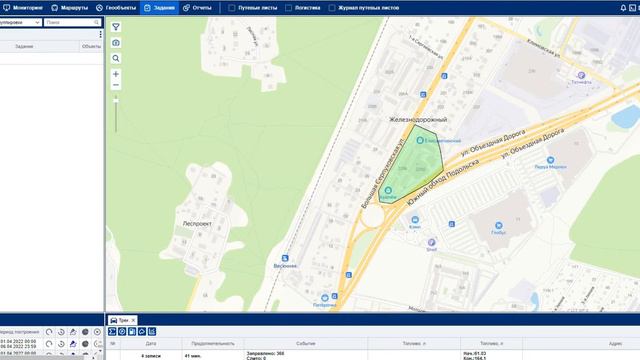Screen dimensions: 640x360
Task: Open the three-dot panel menu
Action: click(100, 35)
